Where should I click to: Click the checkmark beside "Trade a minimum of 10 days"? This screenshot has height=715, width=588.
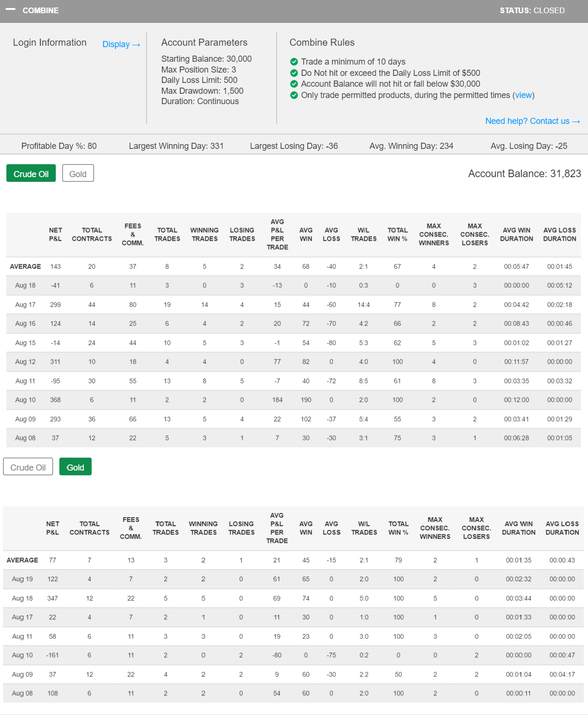tap(294, 62)
